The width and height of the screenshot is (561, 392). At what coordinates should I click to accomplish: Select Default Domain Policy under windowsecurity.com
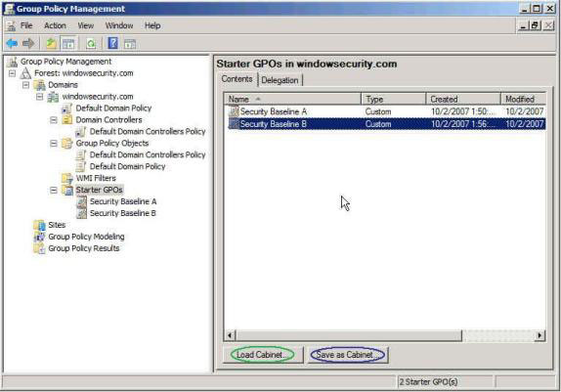coord(113,109)
